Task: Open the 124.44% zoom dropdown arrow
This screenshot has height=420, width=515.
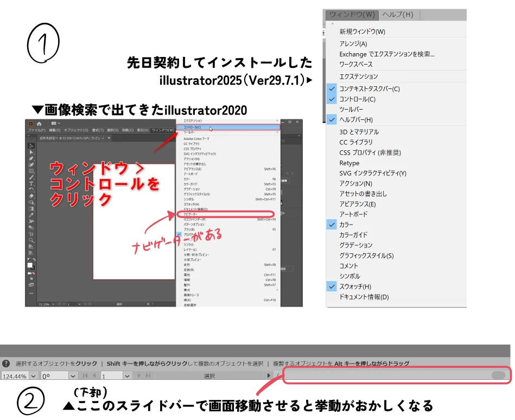Action: [34, 376]
